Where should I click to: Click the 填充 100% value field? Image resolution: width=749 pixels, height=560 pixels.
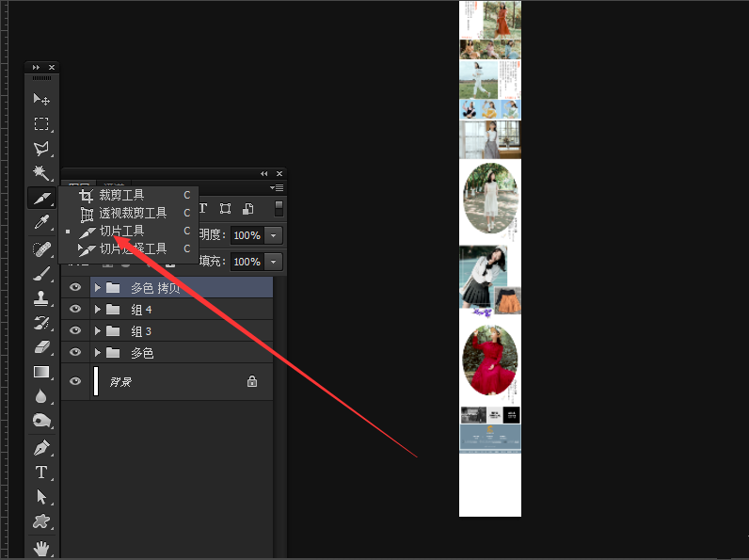point(247,262)
